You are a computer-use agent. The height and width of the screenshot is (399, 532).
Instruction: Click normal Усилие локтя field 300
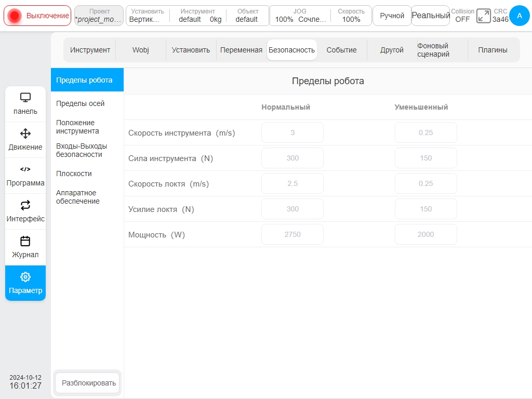pos(292,209)
